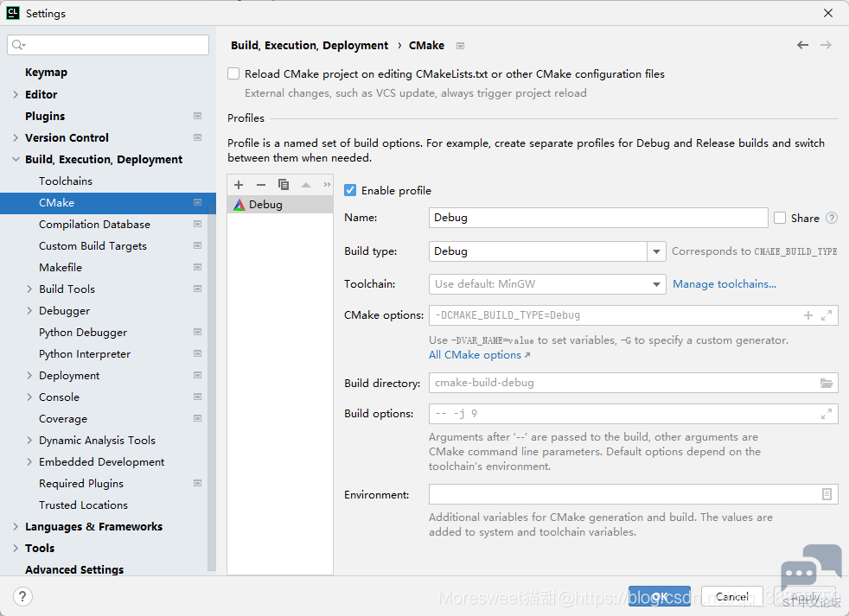Select CMake in settings tree
The height and width of the screenshot is (616, 849).
pyautogui.click(x=108, y=202)
